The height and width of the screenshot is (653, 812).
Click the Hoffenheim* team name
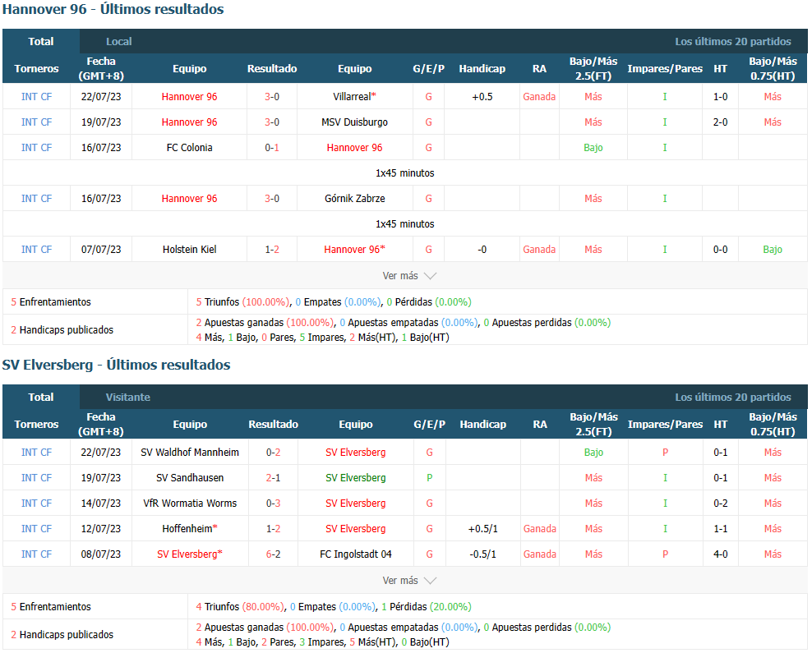(x=190, y=529)
